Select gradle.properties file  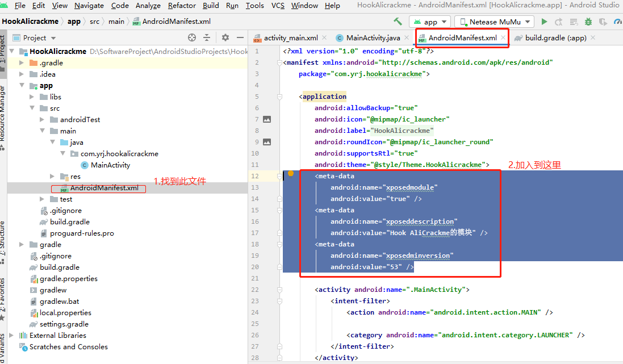68,279
